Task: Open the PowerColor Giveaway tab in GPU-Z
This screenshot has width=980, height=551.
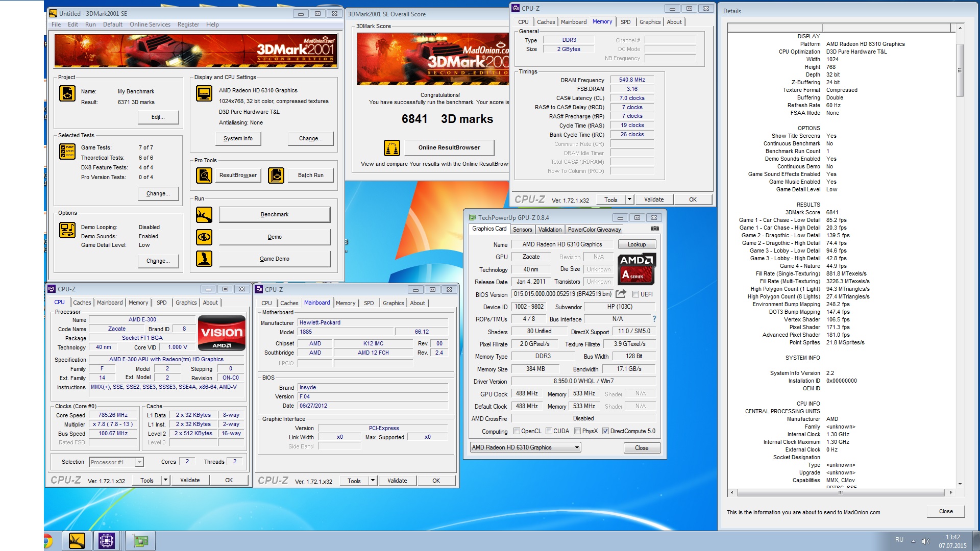Action: 594,230
